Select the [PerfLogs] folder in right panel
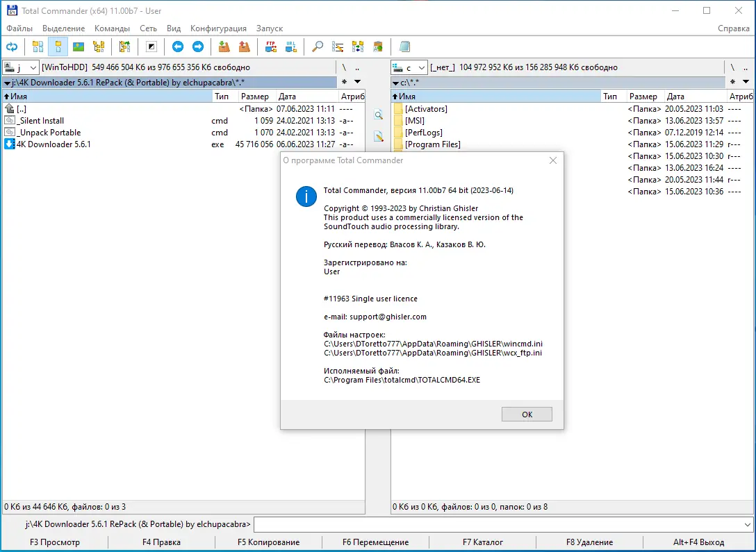Image resolution: width=756 pixels, height=552 pixels. (x=572, y=133)
